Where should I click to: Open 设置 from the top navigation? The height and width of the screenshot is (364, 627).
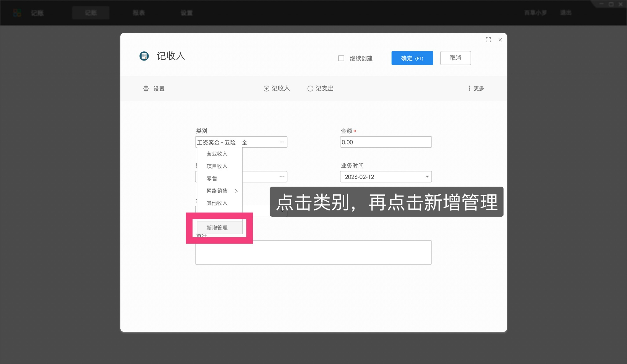[186, 13]
